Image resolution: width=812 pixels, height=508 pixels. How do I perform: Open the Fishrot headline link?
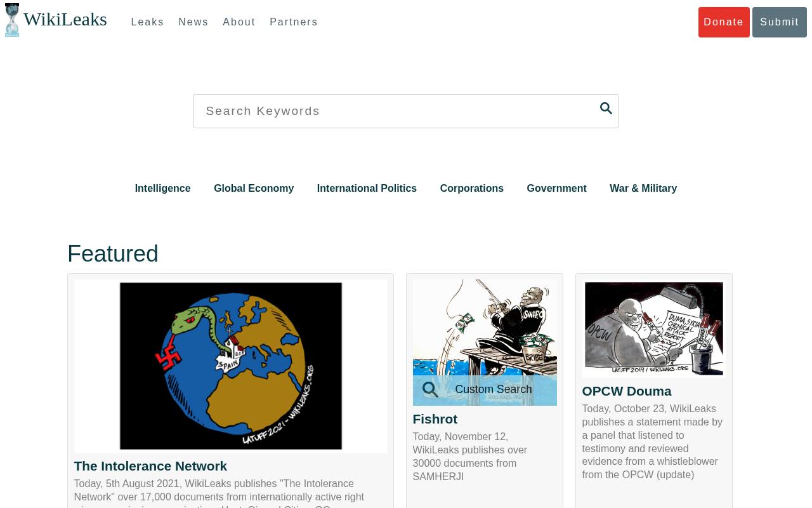(435, 419)
